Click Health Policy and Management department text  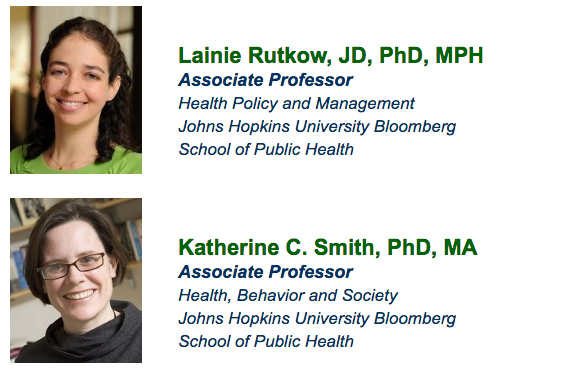[x=297, y=103]
